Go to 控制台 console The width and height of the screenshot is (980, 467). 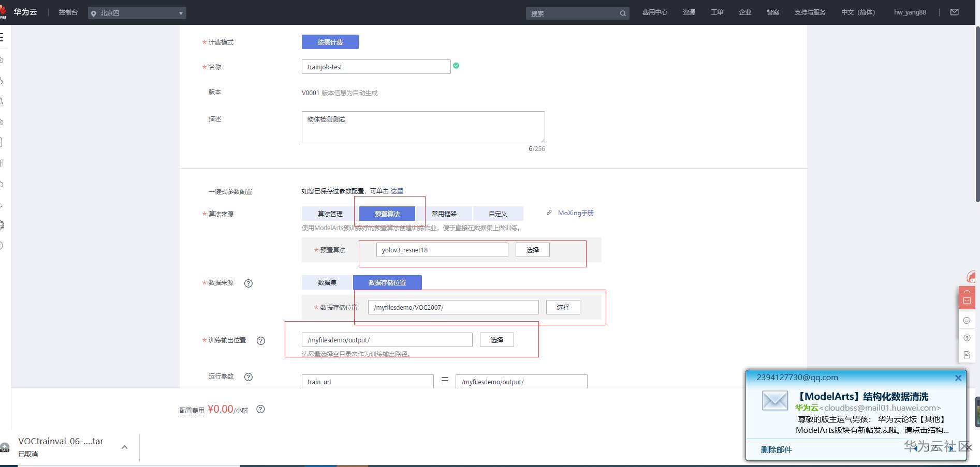68,12
